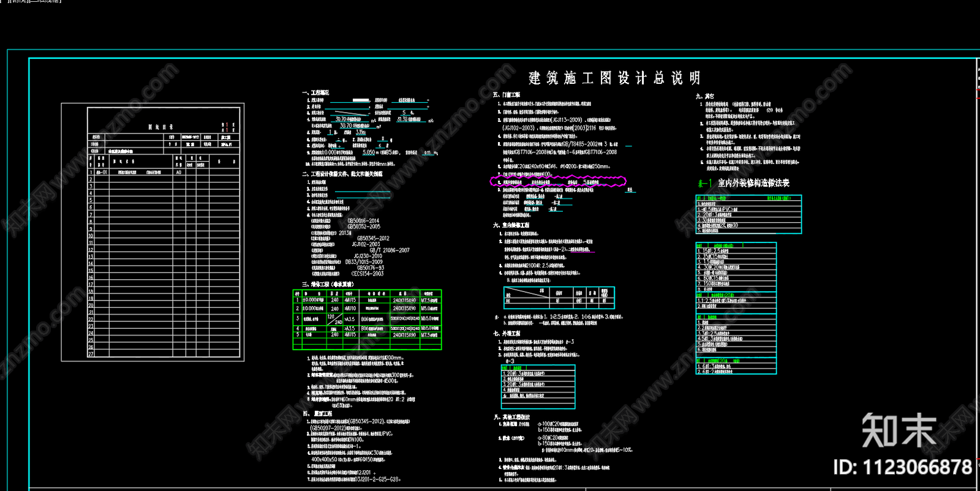Click the GB50345-2012 text in reference list
The width and height of the screenshot is (980, 491).
coord(373,238)
